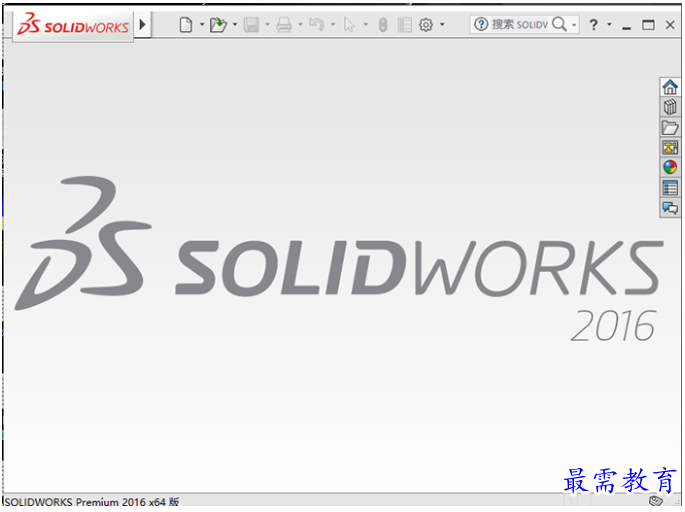Click the Rebuild traffic light icon
The width and height of the screenshot is (685, 512).
tap(383, 25)
